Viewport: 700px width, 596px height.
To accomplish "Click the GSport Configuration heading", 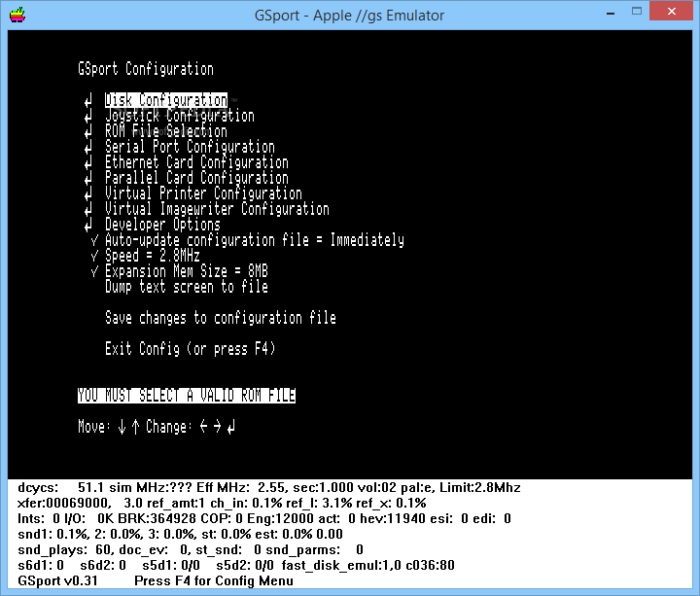I will click(146, 69).
